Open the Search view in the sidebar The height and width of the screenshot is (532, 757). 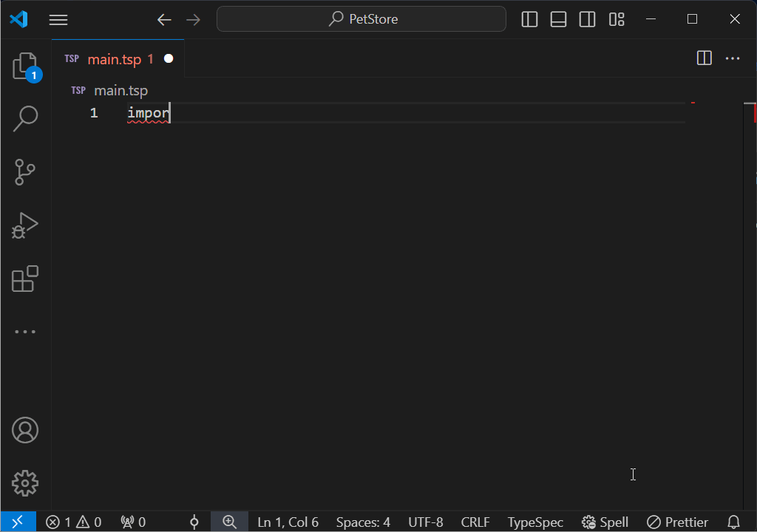point(25,119)
